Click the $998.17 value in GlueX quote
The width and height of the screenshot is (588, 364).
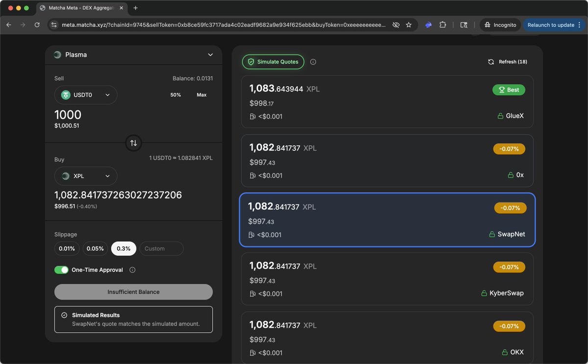pyautogui.click(x=261, y=103)
